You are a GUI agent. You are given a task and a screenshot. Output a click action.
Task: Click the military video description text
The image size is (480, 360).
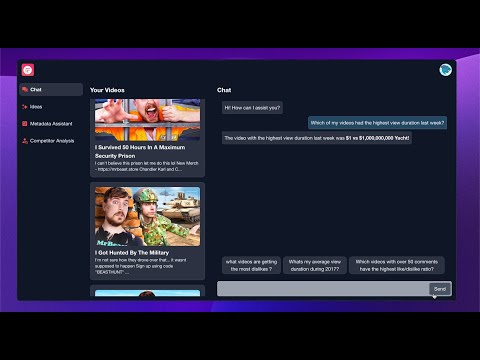140,266
